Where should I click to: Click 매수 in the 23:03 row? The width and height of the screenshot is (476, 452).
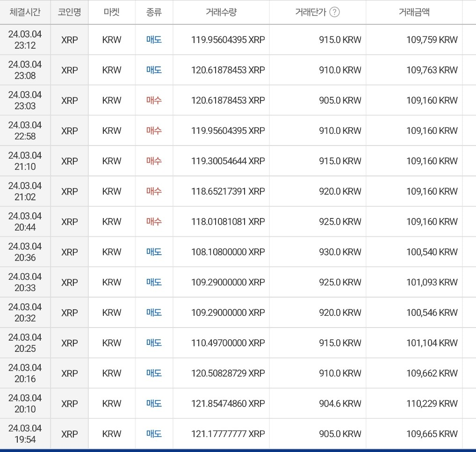(x=154, y=100)
